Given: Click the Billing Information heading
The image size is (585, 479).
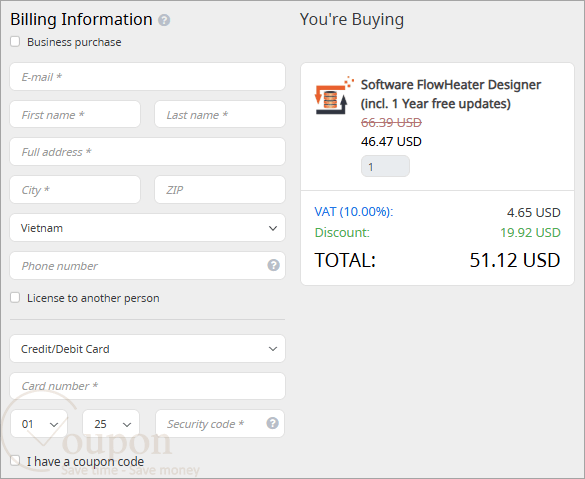Looking at the screenshot, I should point(81,19).
